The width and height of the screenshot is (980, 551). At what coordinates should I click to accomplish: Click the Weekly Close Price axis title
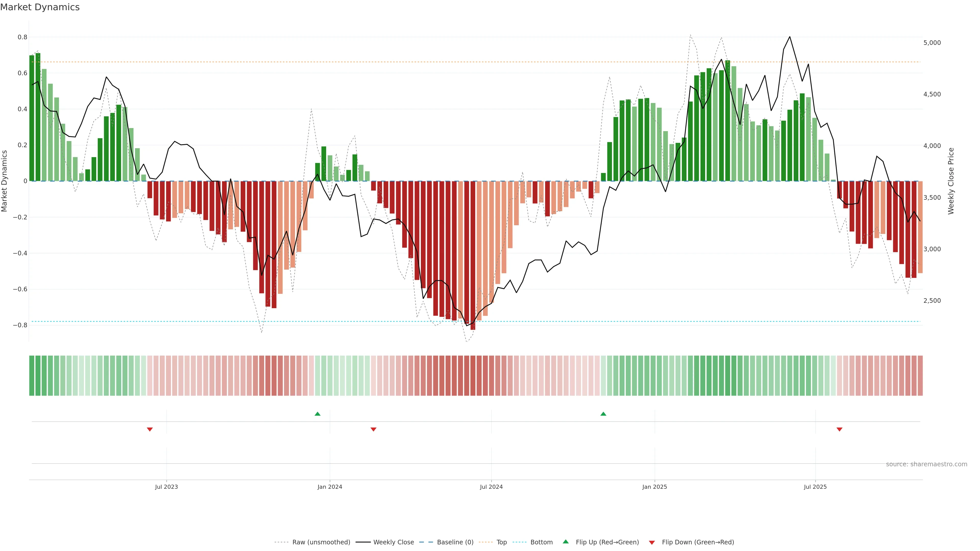(x=951, y=181)
